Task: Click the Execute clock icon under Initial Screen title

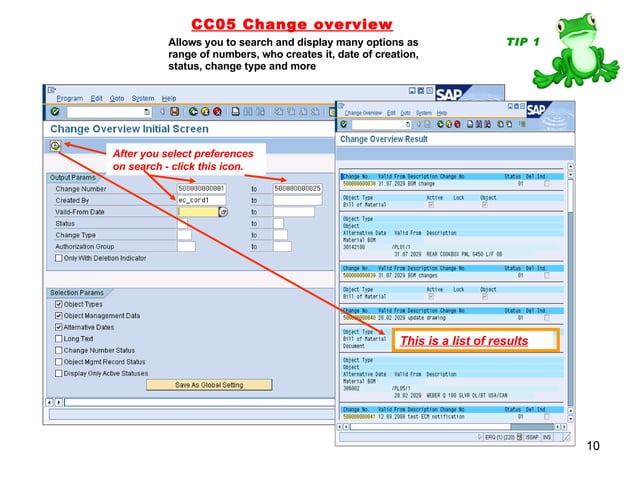Action: 55,145
